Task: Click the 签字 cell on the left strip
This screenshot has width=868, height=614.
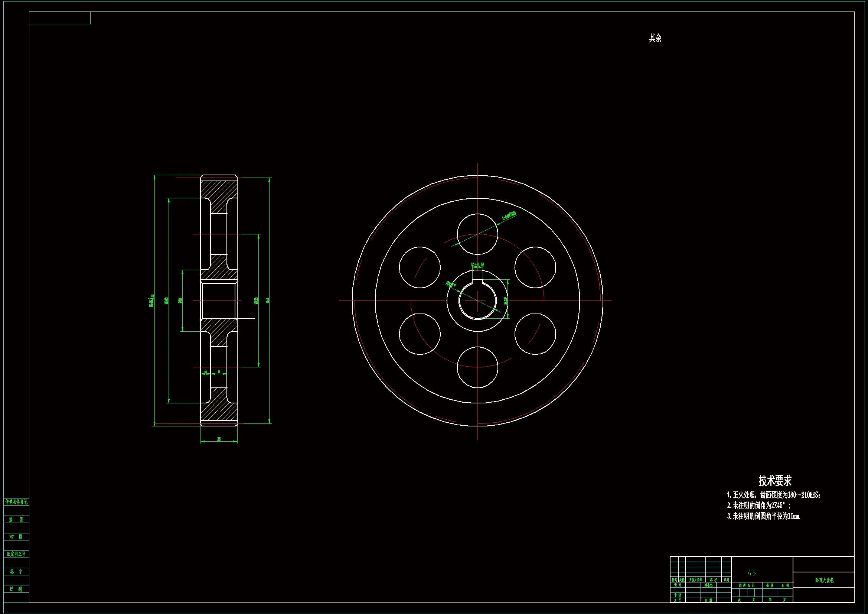Action: click(x=16, y=572)
